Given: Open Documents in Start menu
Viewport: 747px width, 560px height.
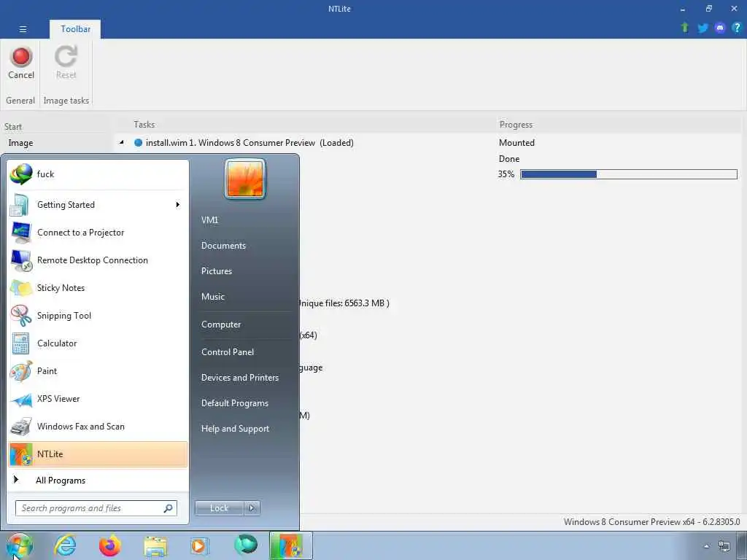Looking at the screenshot, I should (223, 246).
